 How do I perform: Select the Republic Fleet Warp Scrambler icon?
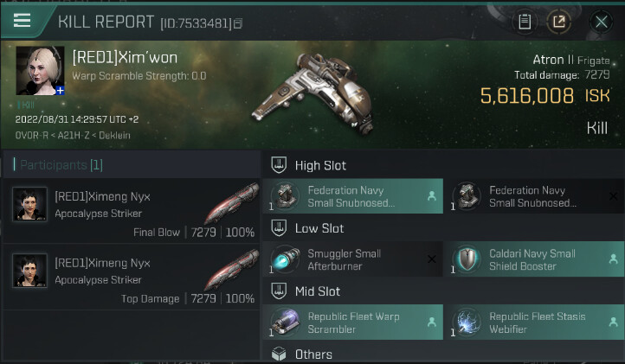pyautogui.click(x=285, y=322)
